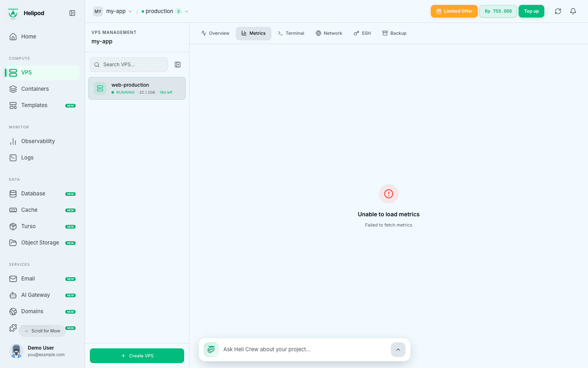Screen dimensions: 588x368
Task: Click the Heli Crew chat icon
Action: click(x=211, y=350)
